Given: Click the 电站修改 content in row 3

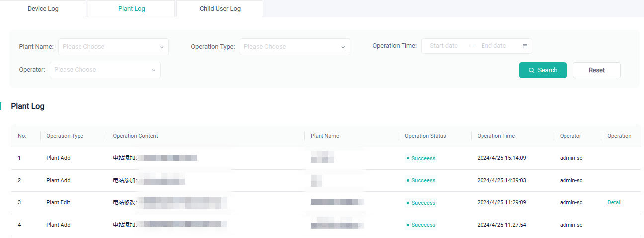Looking at the screenshot, I should click(124, 203).
